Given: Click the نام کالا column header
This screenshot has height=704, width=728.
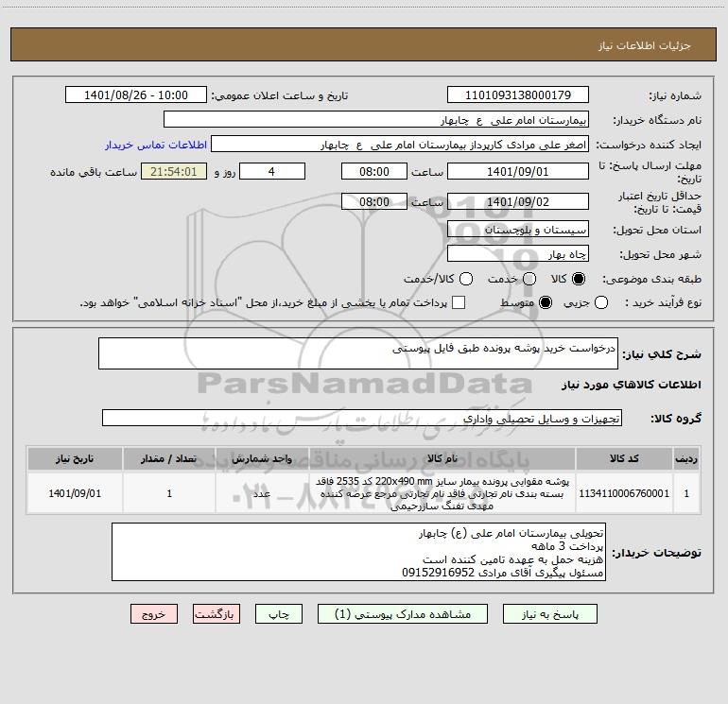Looking at the screenshot, I should 442,458.
